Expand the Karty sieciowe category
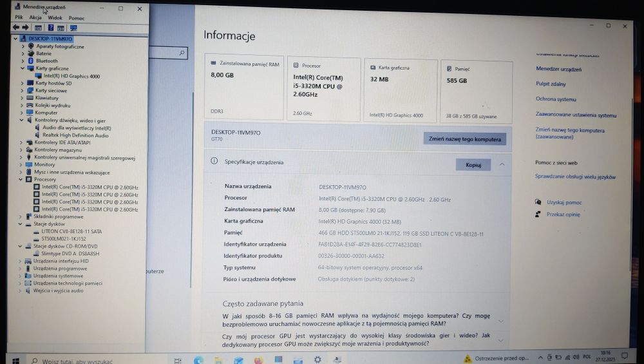Viewport: 644px width, 364px height. click(x=22, y=90)
